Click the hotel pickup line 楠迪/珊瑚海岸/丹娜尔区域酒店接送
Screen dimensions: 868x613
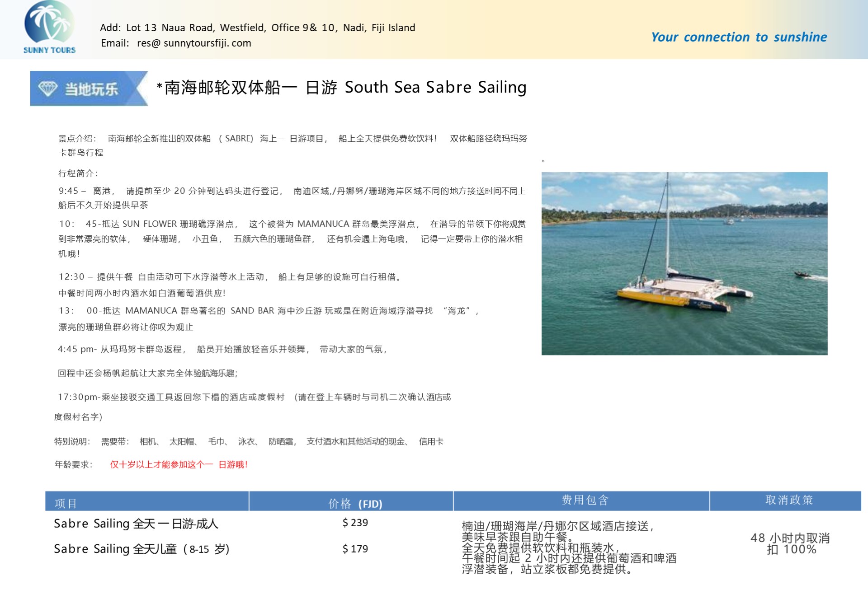(x=558, y=526)
